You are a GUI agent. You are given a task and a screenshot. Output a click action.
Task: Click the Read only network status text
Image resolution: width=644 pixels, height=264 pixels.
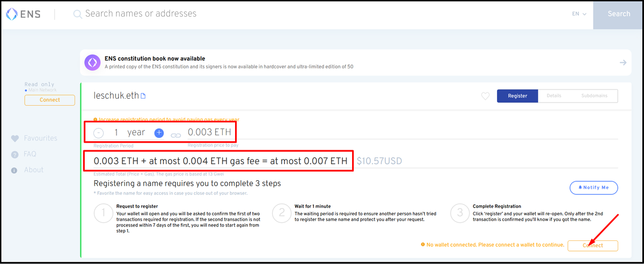tap(40, 84)
